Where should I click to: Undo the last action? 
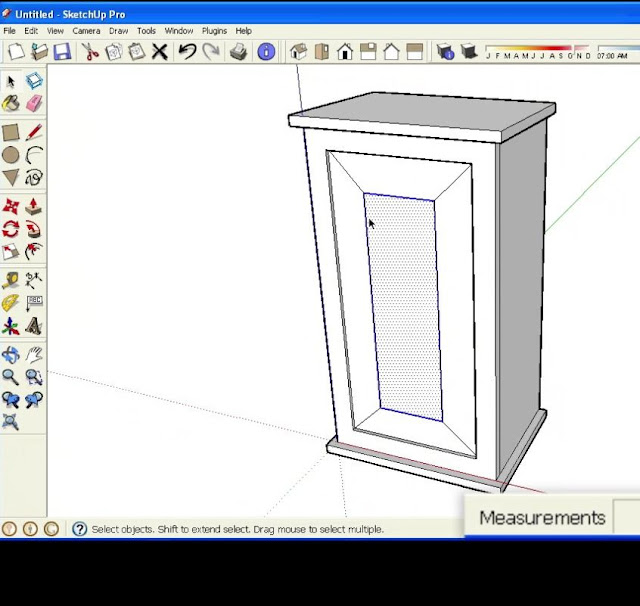click(187, 52)
